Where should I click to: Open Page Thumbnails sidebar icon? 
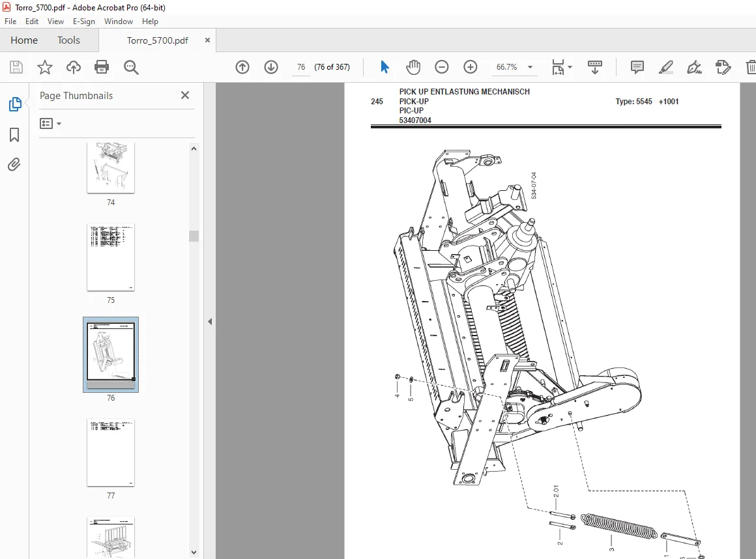tap(15, 104)
